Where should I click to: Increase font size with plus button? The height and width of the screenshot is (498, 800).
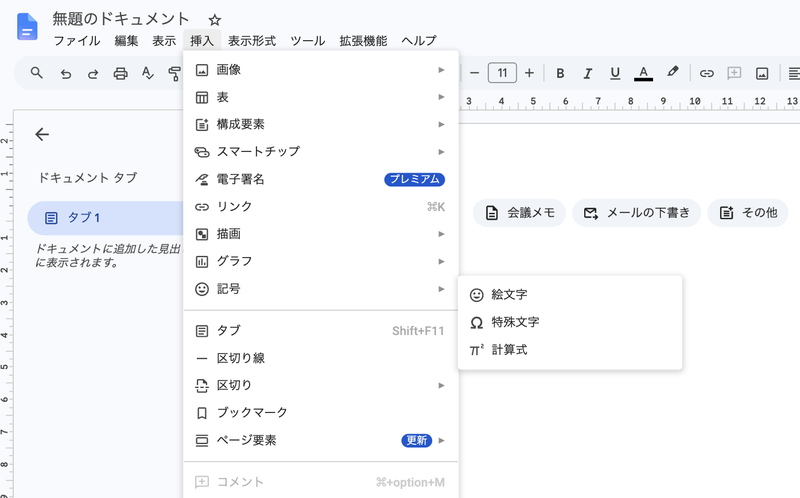[530, 73]
